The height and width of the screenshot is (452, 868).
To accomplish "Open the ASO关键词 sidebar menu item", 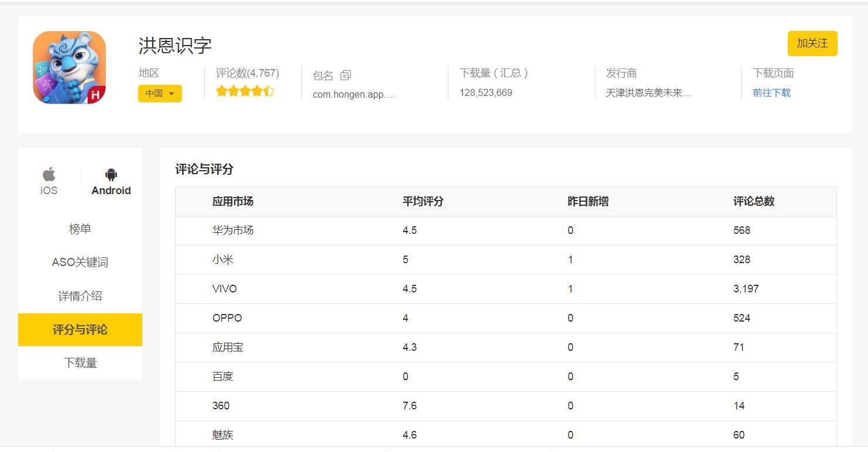I will point(80,263).
